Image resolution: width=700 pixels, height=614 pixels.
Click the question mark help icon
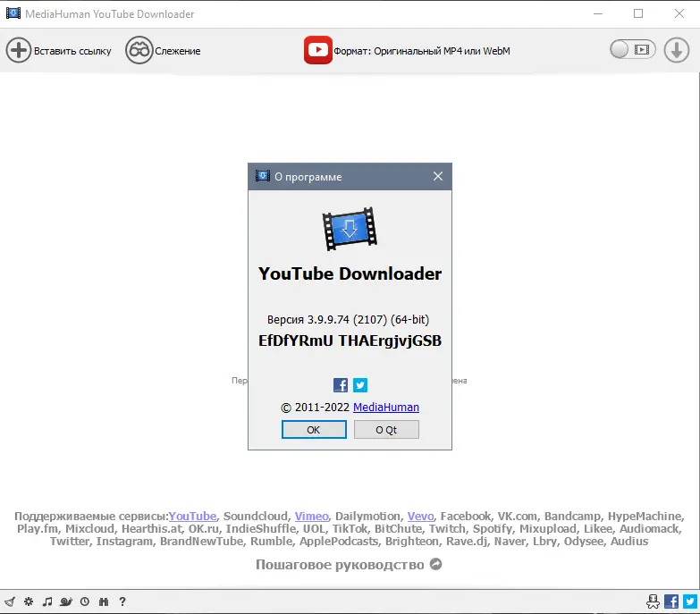pos(122,601)
